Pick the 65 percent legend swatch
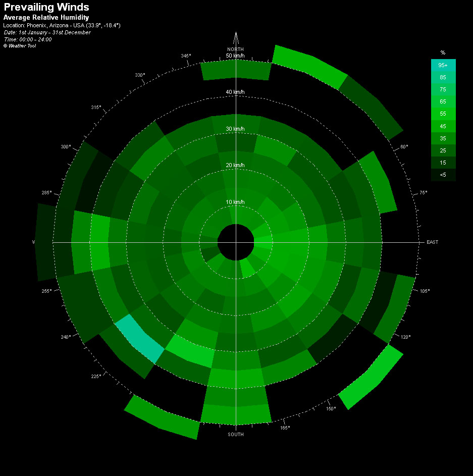The image size is (473, 476). [443, 101]
